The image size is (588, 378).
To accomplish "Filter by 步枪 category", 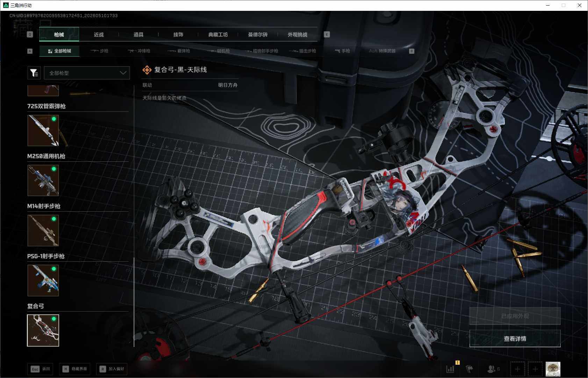I will (x=99, y=51).
